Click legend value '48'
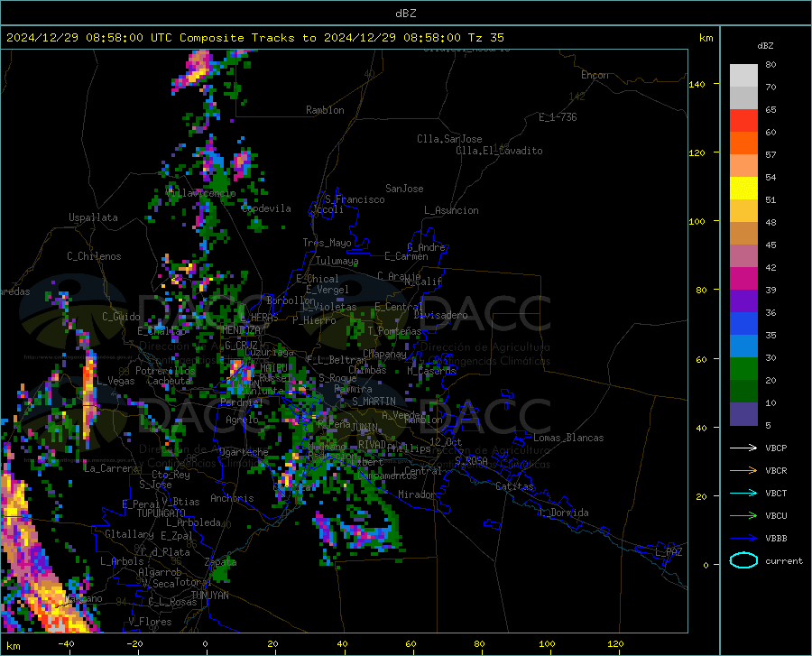This screenshot has height=656, width=812. pyautogui.click(x=770, y=223)
